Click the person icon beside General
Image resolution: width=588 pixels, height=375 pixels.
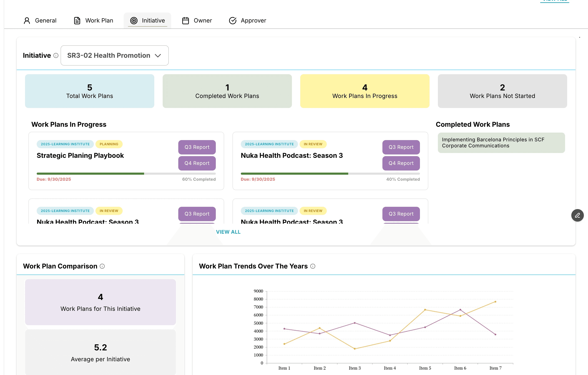pyautogui.click(x=27, y=20)
